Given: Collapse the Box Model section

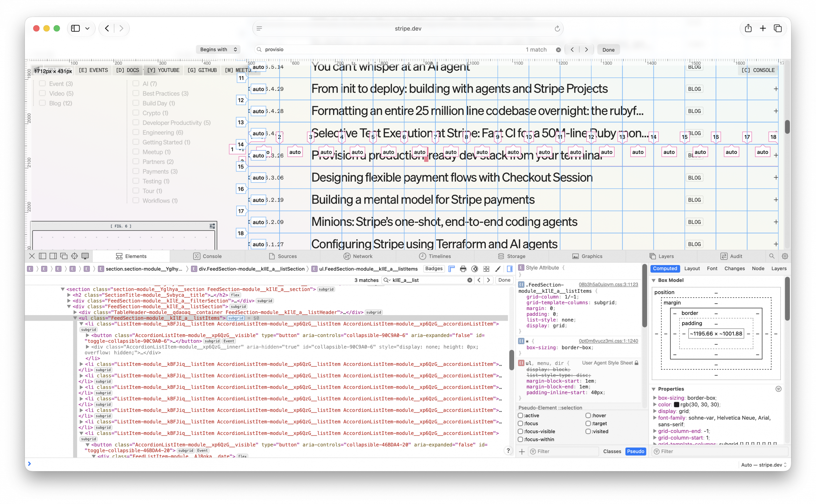Looking at the screenshot, I should [654, 280].
